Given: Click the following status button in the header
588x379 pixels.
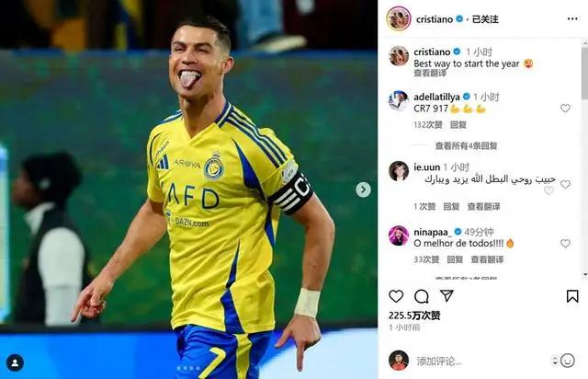Looking at the screenshot, I should coord(485,19).
